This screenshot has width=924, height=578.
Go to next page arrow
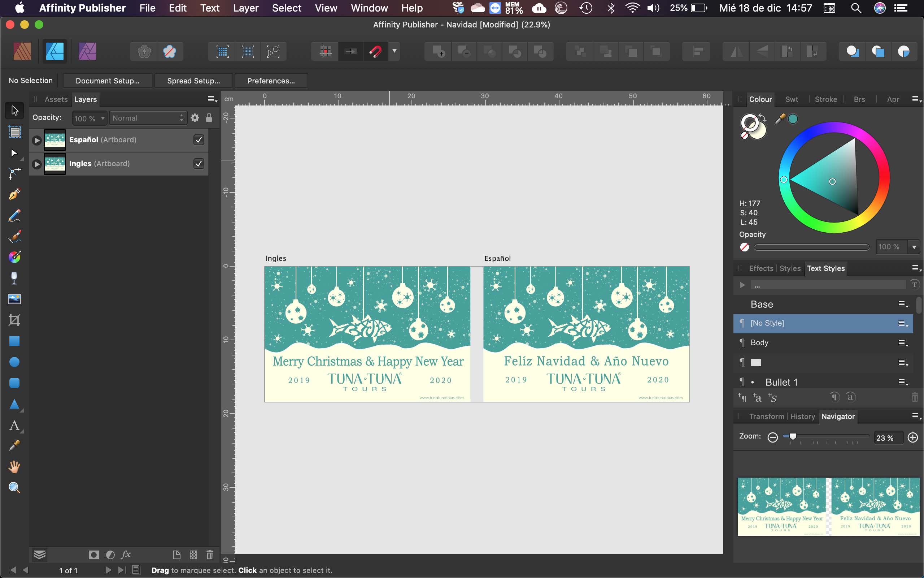coord(108,570)
